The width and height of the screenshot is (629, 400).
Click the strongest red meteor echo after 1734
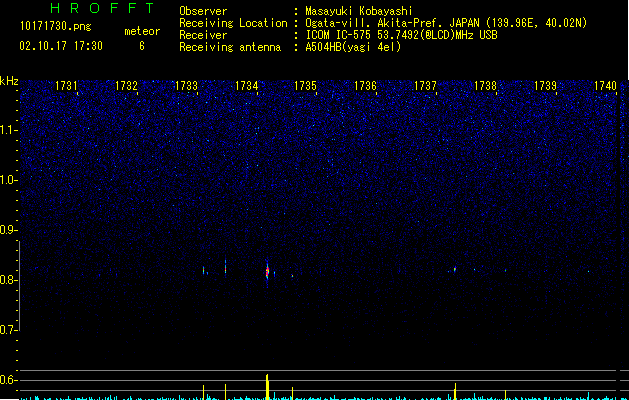tap(267, 272)
